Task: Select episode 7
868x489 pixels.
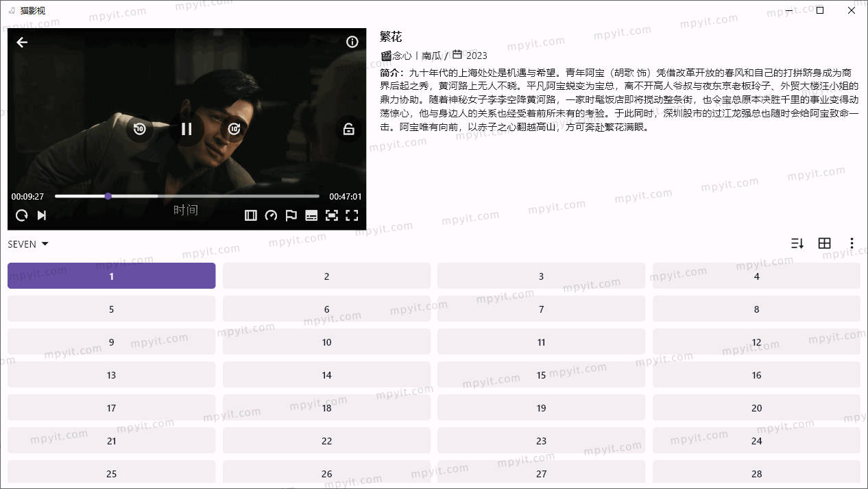Action: [x=542, y=309]
